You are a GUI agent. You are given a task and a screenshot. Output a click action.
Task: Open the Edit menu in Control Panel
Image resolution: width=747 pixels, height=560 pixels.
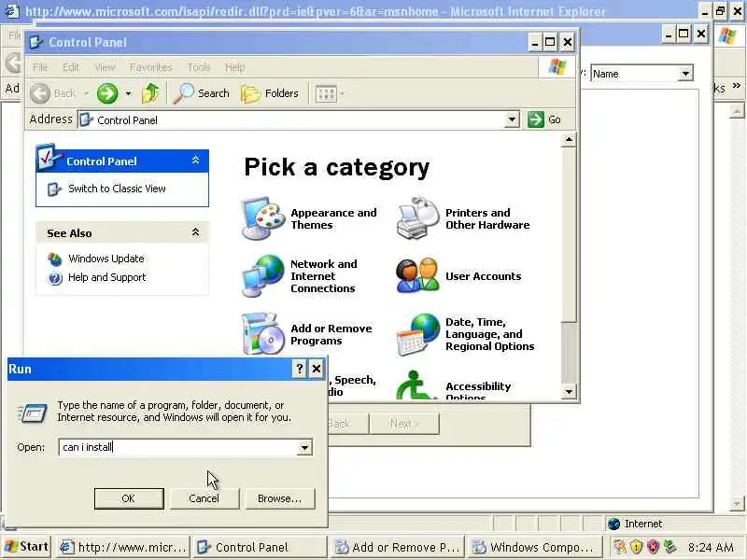click(x=71, y=67)
